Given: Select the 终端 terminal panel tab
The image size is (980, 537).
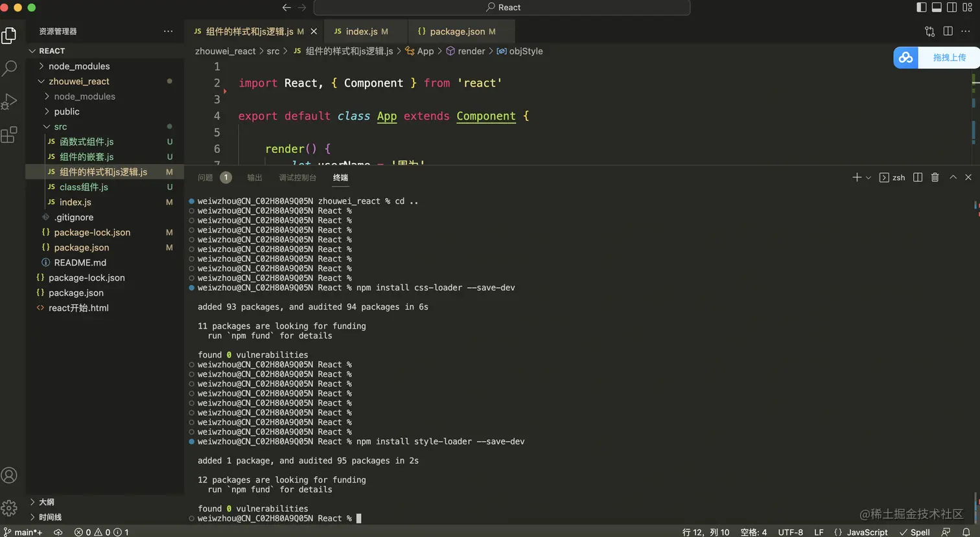Looking at the screenshot, I should tap(340, 177).
